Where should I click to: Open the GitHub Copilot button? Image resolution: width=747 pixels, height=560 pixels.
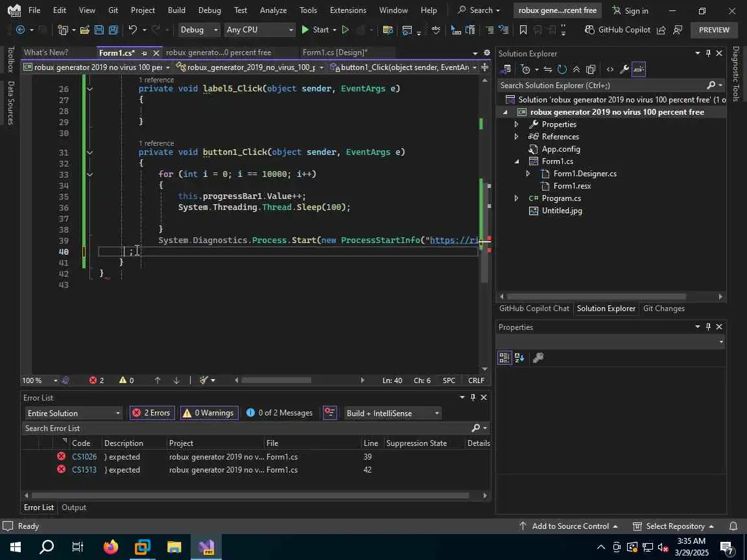[617, 30]
